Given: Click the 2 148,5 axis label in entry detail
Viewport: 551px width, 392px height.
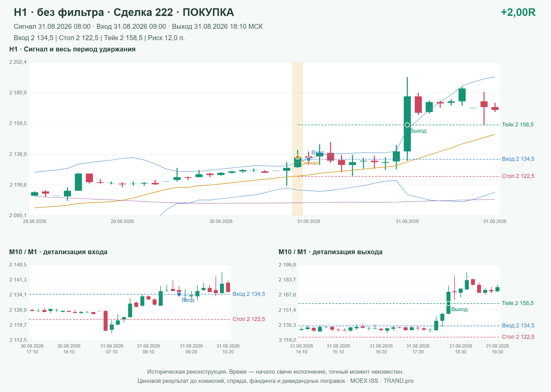Looking at the screenshot, I should [18, 265].
